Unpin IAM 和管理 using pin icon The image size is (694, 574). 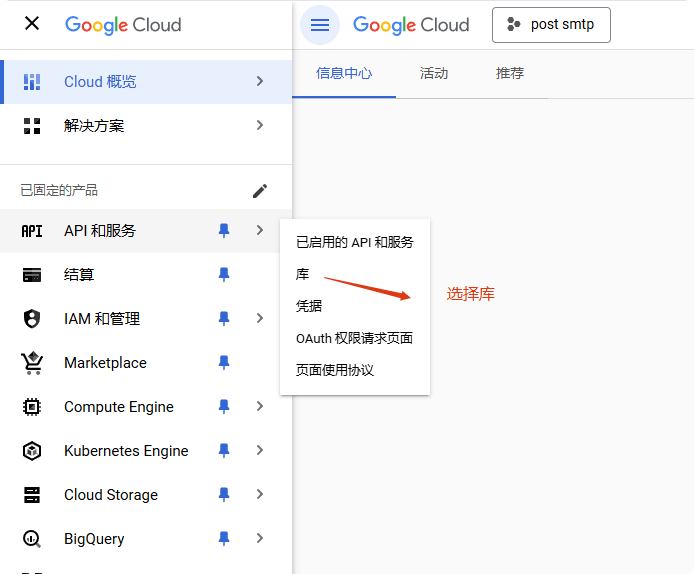[224, 319]
